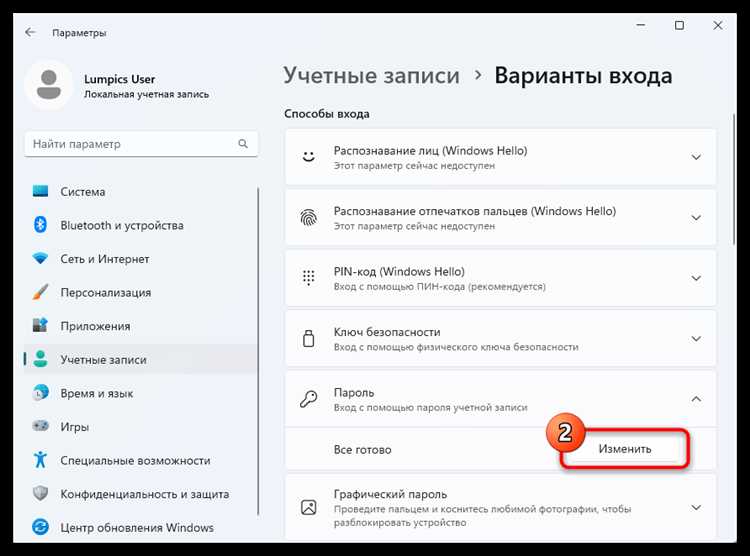Maximize the Параметры window
The width and height of the screenshot is (750, 556).
click(679, 25)
